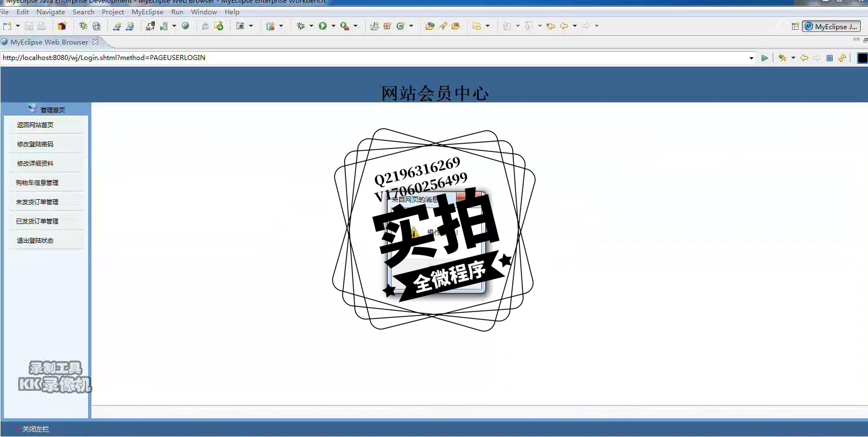The height and width of the screenshot is (437, 868).
Task: Click the Save icon in toolbar
Action: point(29,26)
